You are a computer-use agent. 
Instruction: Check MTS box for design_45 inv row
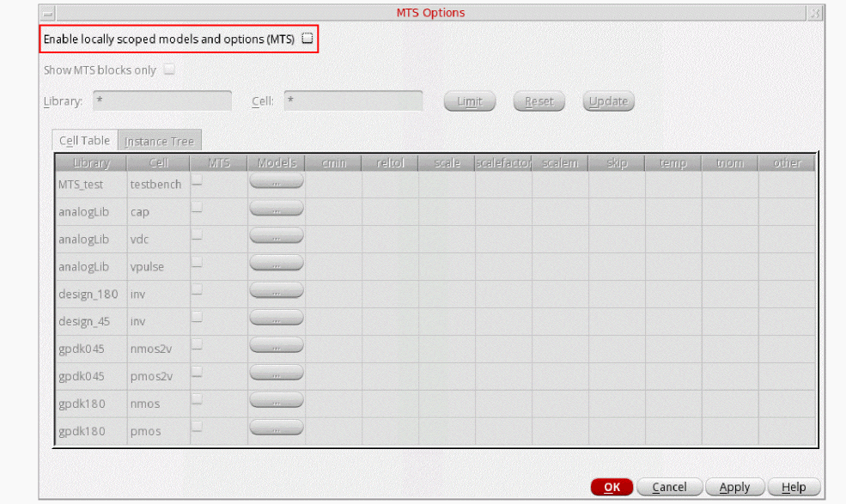[x=197, y=318]
